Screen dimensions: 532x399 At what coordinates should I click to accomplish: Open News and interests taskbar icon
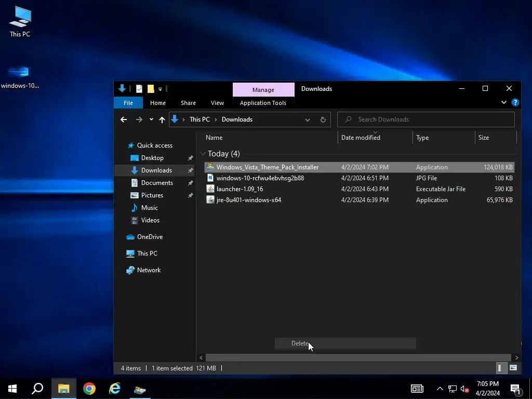tap(417, 389)
